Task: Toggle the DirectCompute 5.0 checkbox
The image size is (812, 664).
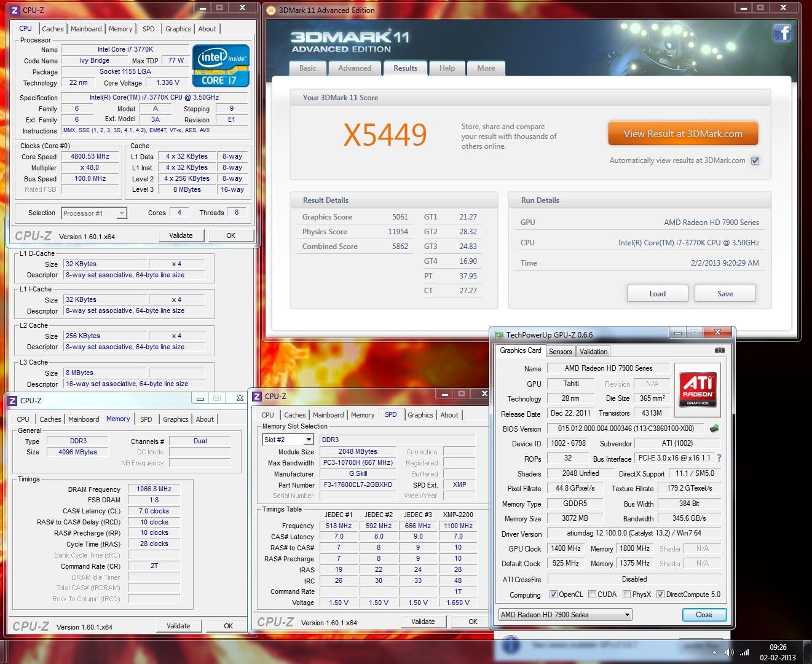Action: (x=660, y=595)
